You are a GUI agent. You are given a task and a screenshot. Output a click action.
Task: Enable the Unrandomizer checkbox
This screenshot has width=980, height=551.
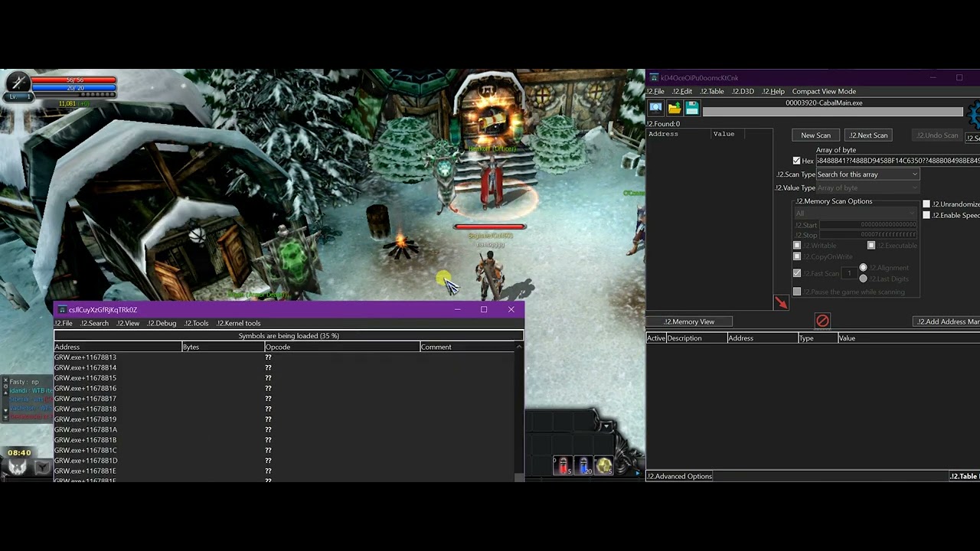926,204
